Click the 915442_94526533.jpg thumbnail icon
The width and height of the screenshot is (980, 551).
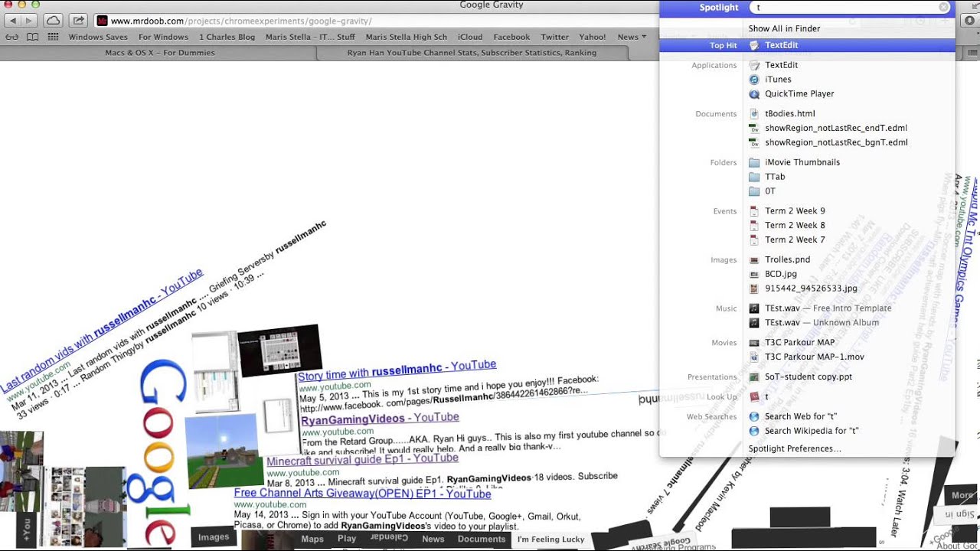point(754,289)
